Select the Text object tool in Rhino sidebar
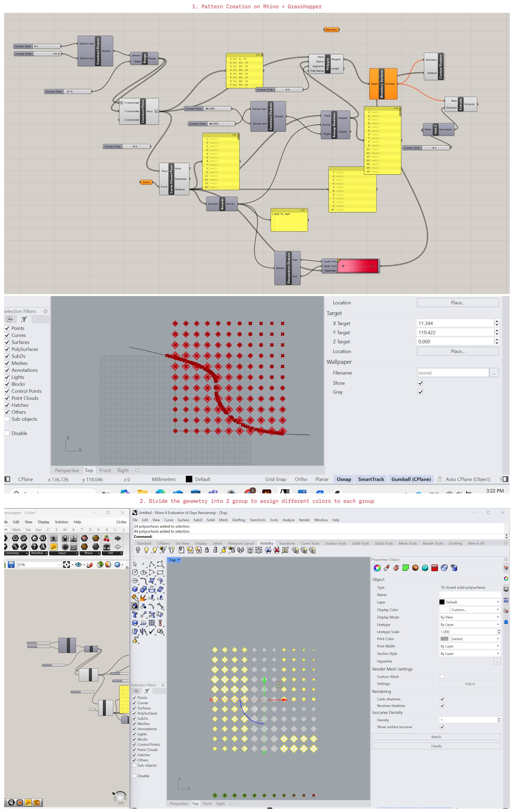 tap(135, 614)
